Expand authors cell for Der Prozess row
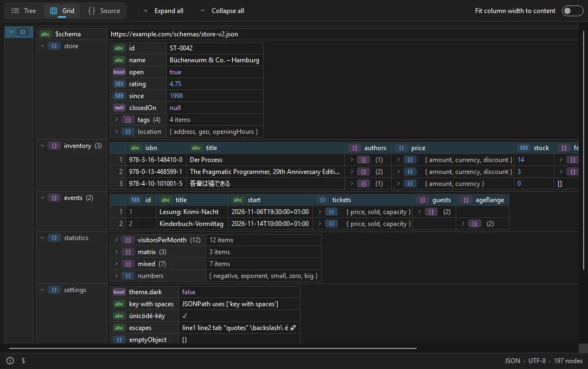Screen dimensions: 588x369 coord(351,160)
